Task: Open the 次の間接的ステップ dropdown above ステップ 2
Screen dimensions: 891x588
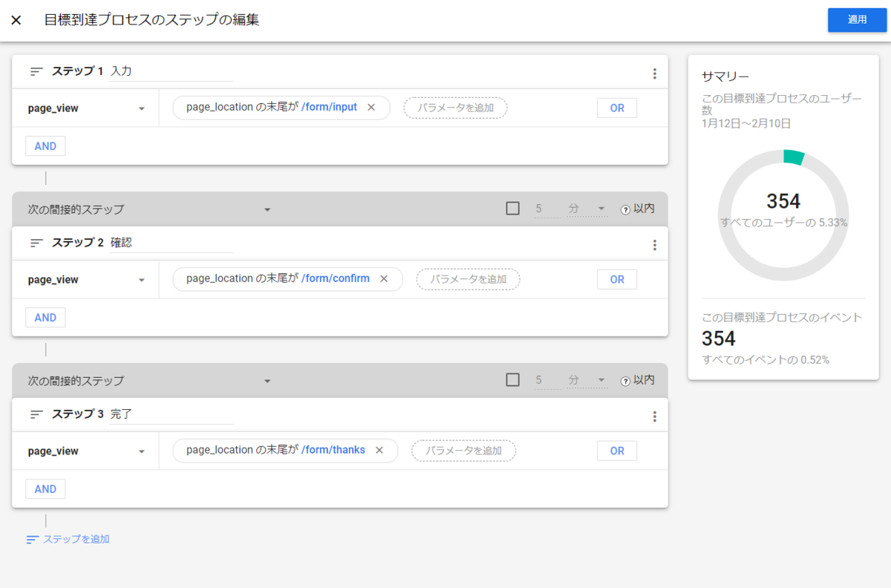Action: [267, 209]
